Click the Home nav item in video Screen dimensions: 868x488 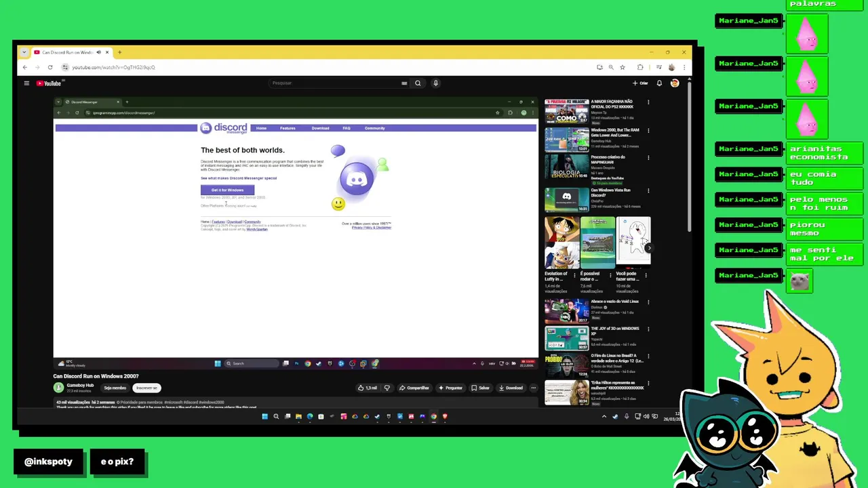[261, 128]
